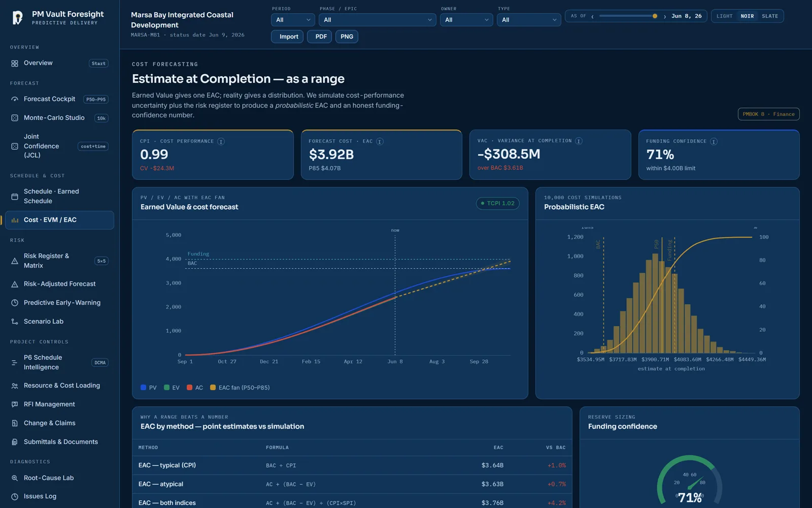Go to Risk-Adjusted Forecast
812x508 pixels.
tap(59, 284)
